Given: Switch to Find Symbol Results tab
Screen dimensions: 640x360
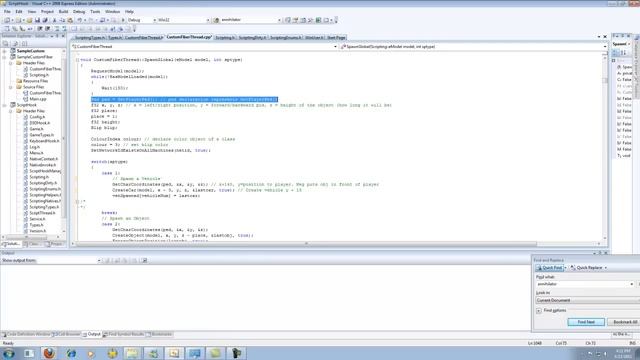Looking at the screenshot, I should (x=124, y=334).
